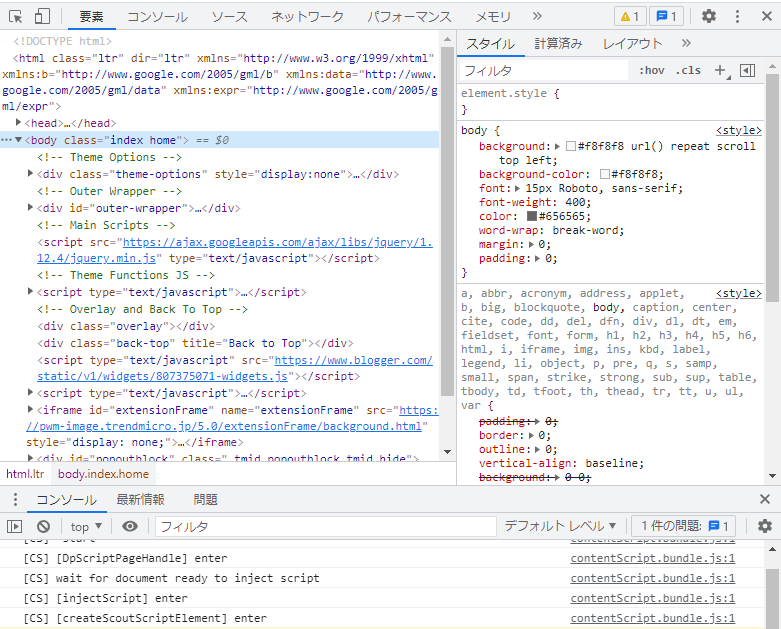The height and width of the screenshot is (629, 781).
Task: Open the #656565 color swatch
Action: point(532,216)
